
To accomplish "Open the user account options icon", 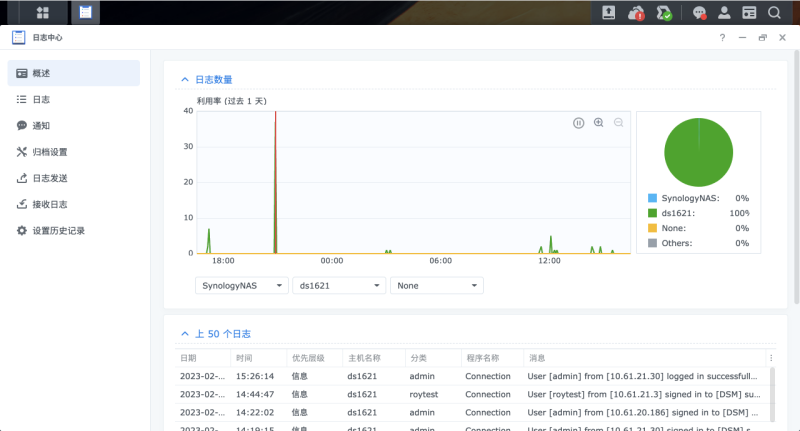I will pyautogui.click(x=724, y=13).
